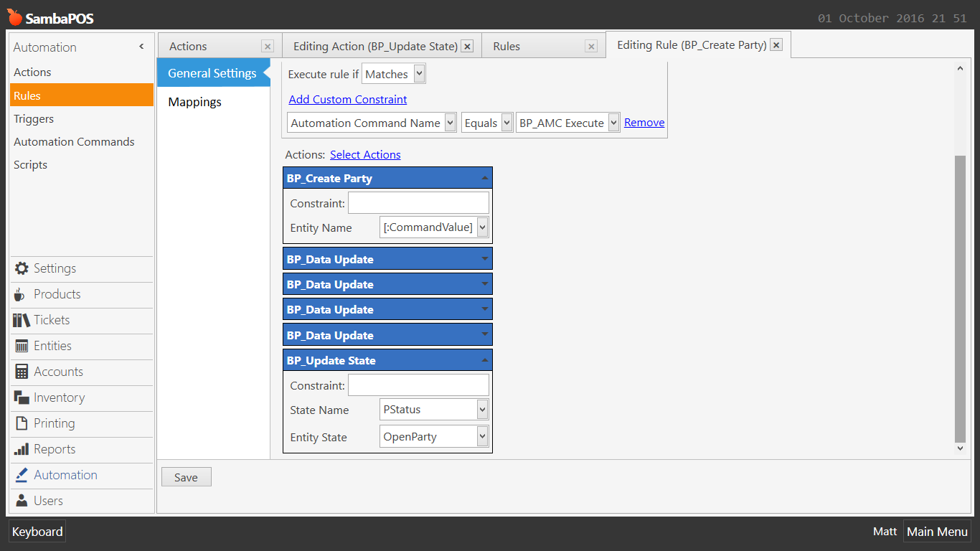Close the Editing Rule (BP_Create Party) tab
The image size is (980, 551).
[x=776, y=45]
